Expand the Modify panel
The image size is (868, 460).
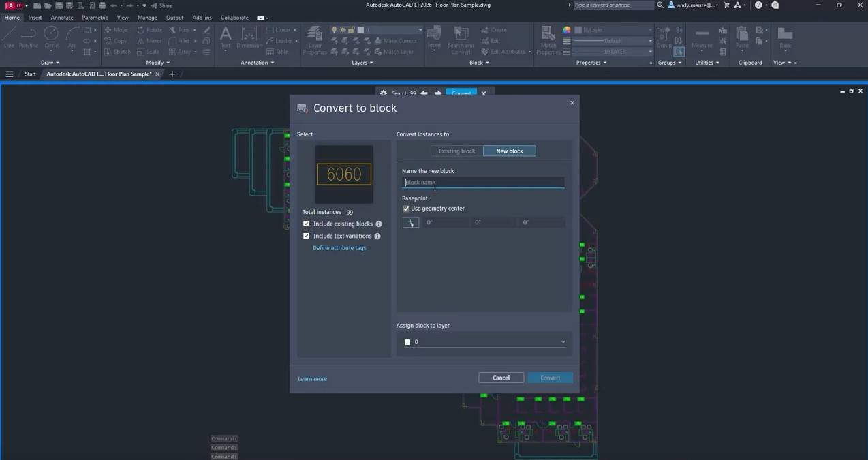157,63
